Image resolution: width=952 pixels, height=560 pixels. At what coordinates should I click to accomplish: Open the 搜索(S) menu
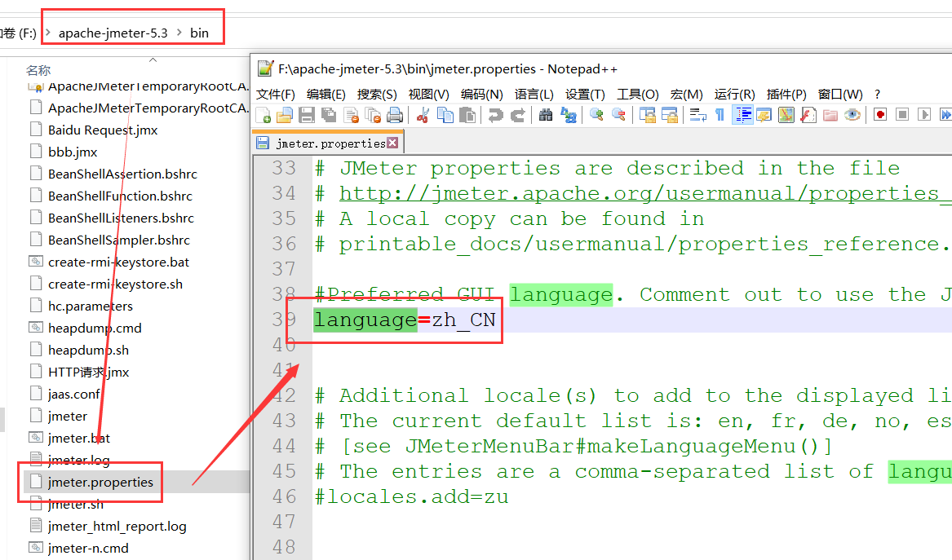point(376,95)
